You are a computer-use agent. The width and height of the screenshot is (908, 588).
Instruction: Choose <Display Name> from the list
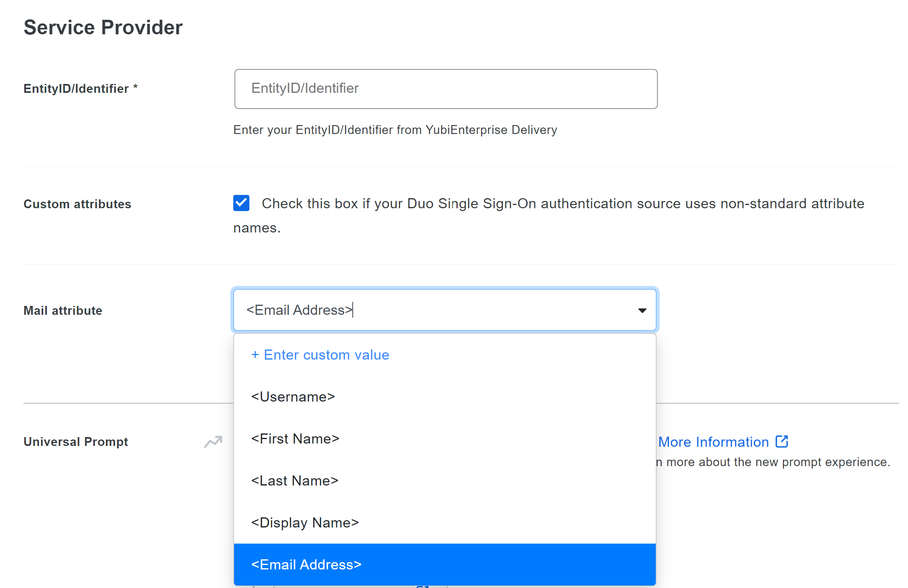[305, 523]
